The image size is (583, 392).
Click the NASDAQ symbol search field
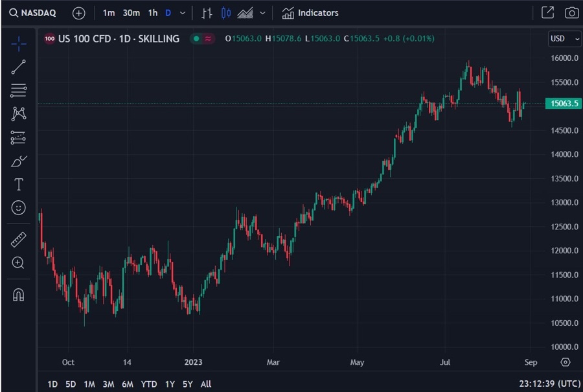[x=33, y=13]
